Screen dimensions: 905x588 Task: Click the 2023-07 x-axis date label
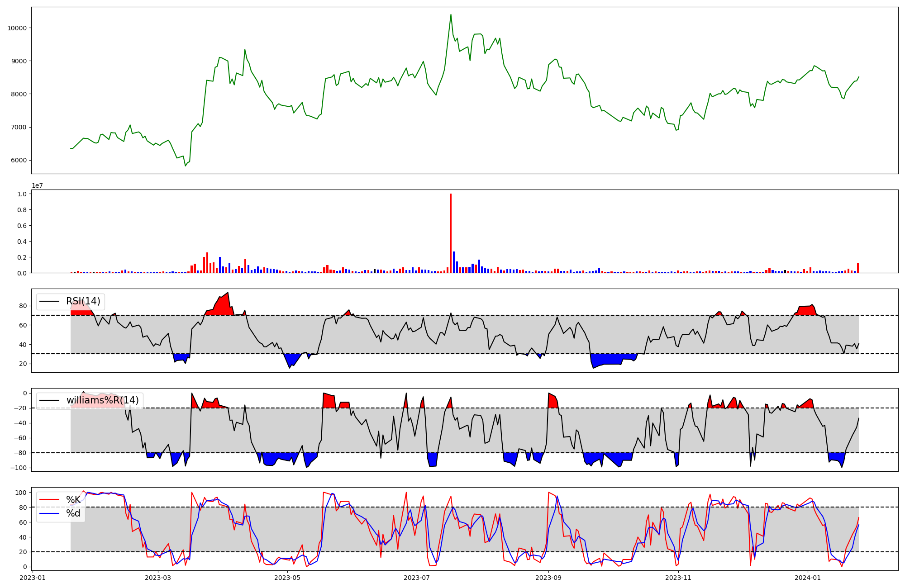[417, 578]
